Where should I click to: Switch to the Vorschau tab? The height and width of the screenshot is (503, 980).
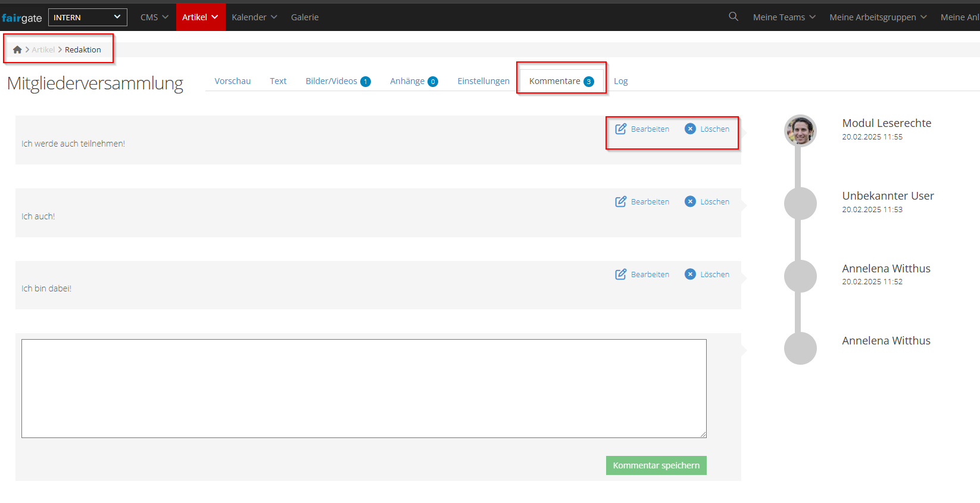[232, 81]
